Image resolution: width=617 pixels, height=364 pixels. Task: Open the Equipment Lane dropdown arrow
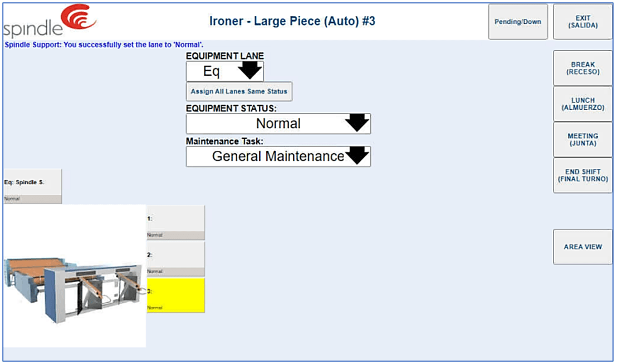pos(249,71)
